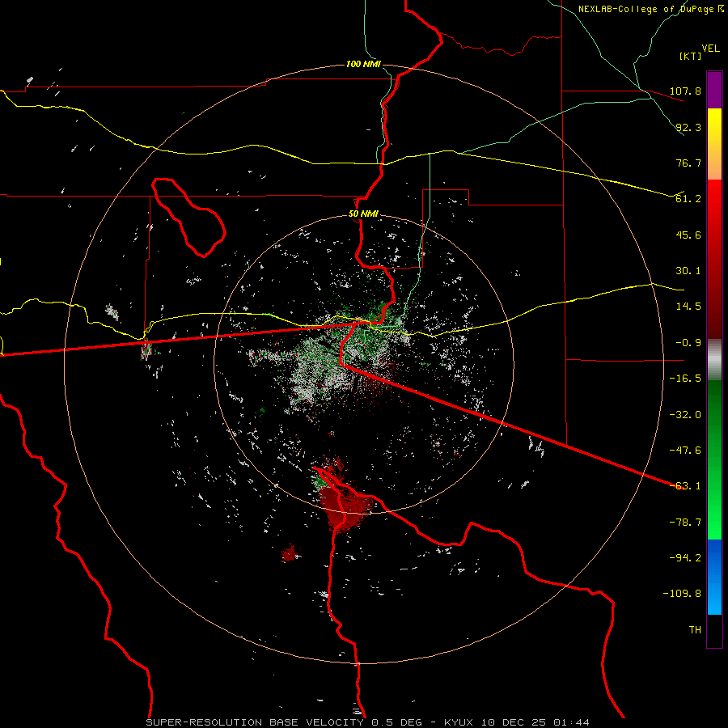Screen dimensions: 728x728
Task: Select the 45.6 velocity scale value
Action: click(688, 235)
